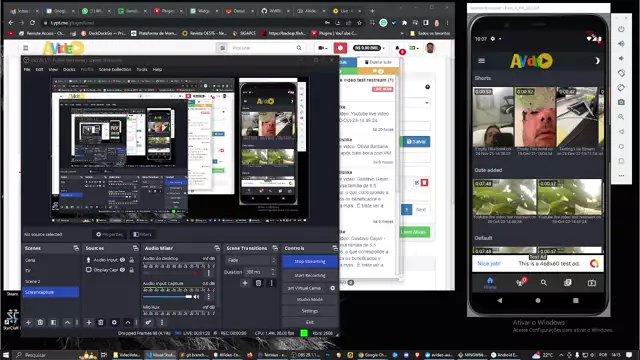Image resolution: width=640 pixels, height=360 pixels.
Task: Remove scene transition with trash icon
Action: 258,283
